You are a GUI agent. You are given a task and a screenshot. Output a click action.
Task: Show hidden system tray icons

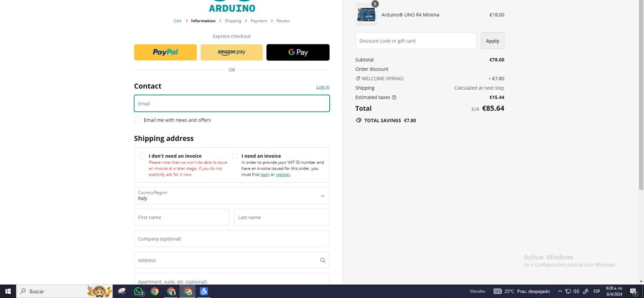(560, 291)
